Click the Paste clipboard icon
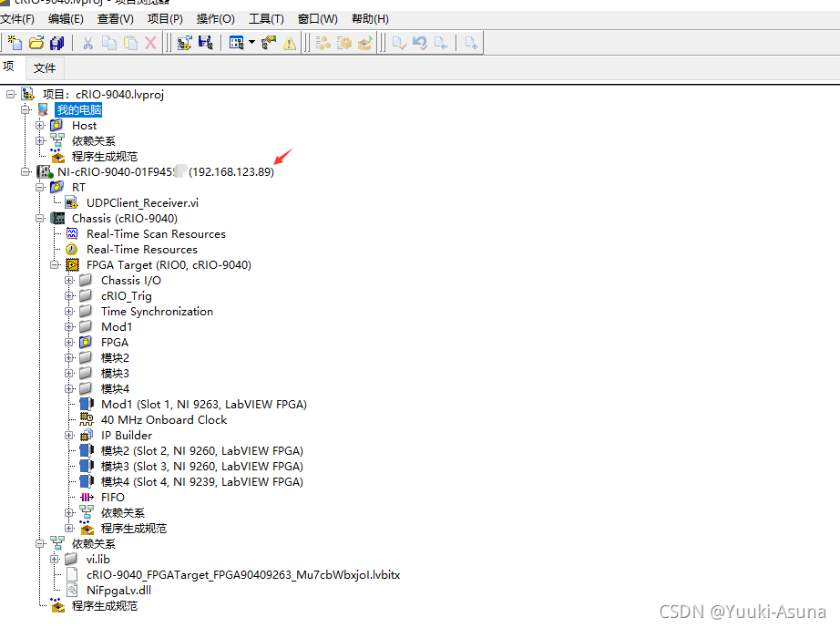 click(130, 43)
